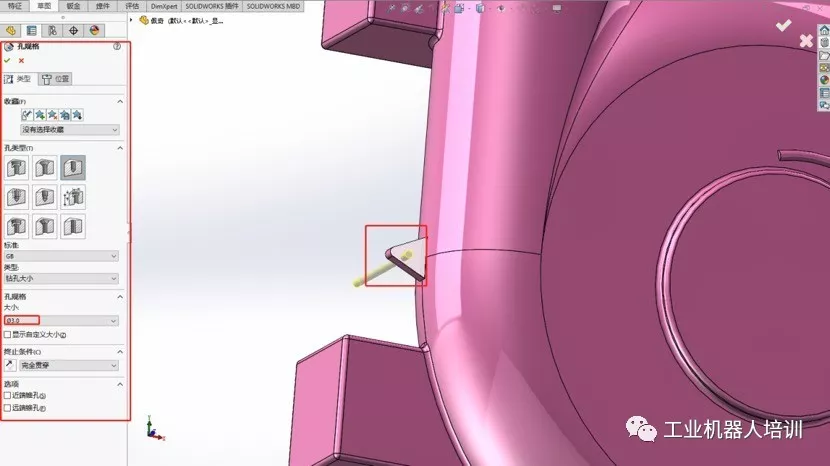This screenshot has height=466, width=830.
Task: Open the Ø3.0 hole size dropdown
Action: tap(61, 320)
